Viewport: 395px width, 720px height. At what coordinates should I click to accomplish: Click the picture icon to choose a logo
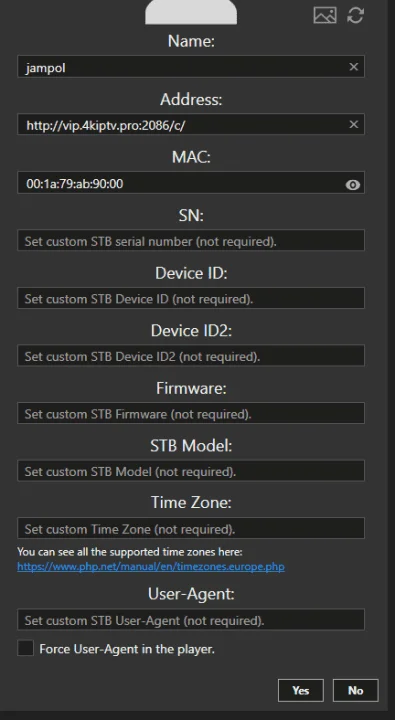[325, 15]
